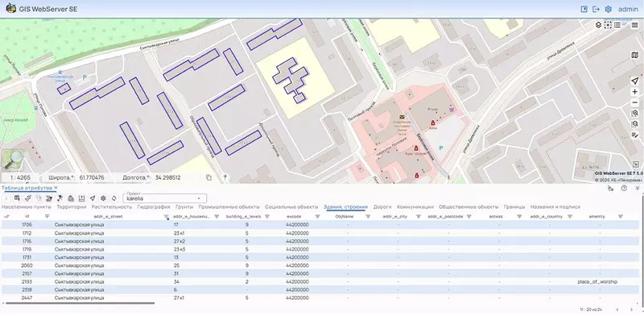Screen dimensions: 644x316
Task: Switch to Территории layer tab
Action: [72, 207]
